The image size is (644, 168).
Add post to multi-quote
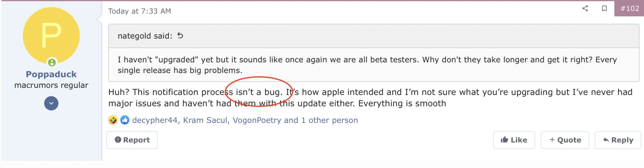click(565, 140)
